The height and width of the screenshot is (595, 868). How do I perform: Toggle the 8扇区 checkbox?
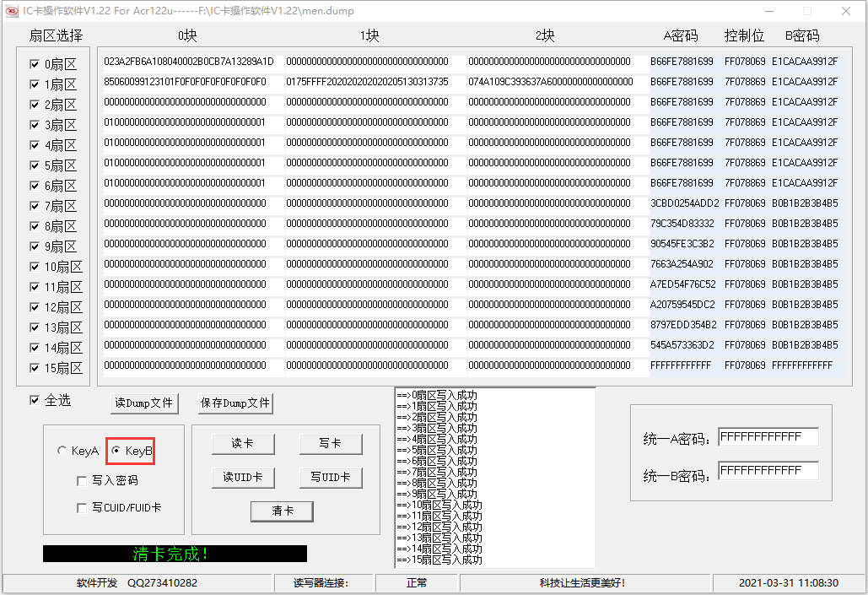coord(35,226)
